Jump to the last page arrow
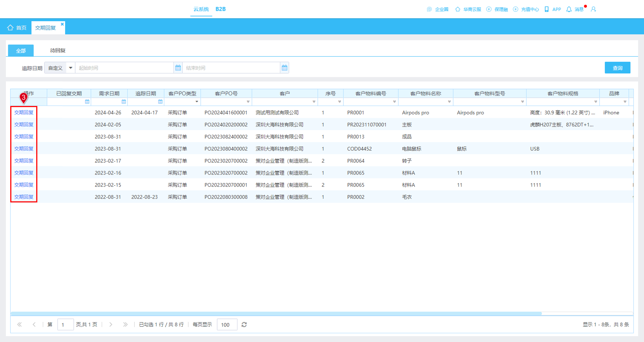 (x=125, y=325)
